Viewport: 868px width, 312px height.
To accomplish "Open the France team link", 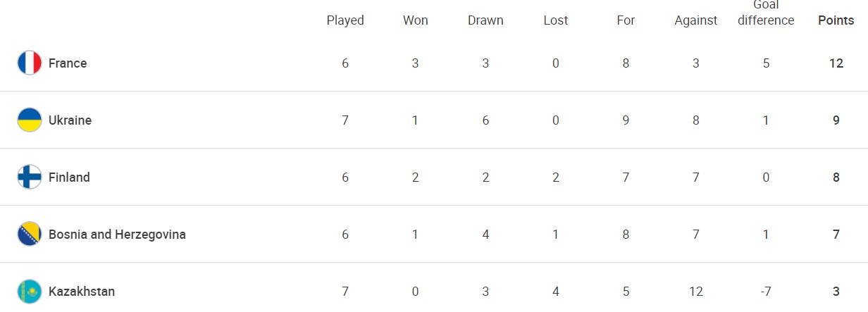I will click(68, 63).
